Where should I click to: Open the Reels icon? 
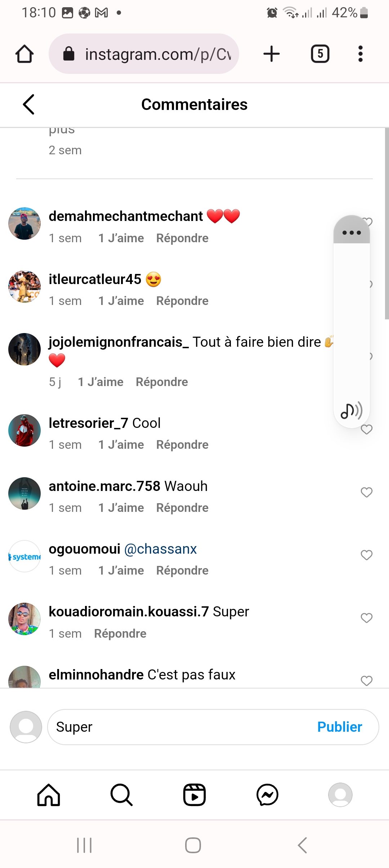click(x=194, y=794)
